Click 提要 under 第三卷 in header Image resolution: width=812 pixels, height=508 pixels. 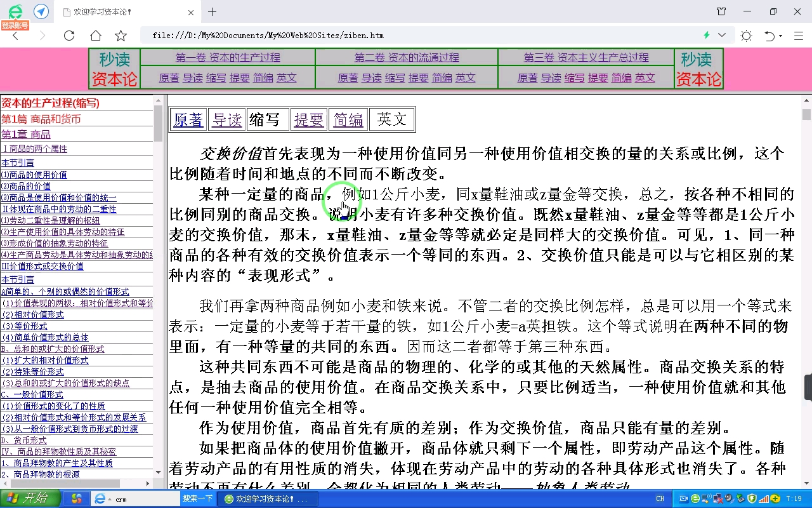coord(598,77)
